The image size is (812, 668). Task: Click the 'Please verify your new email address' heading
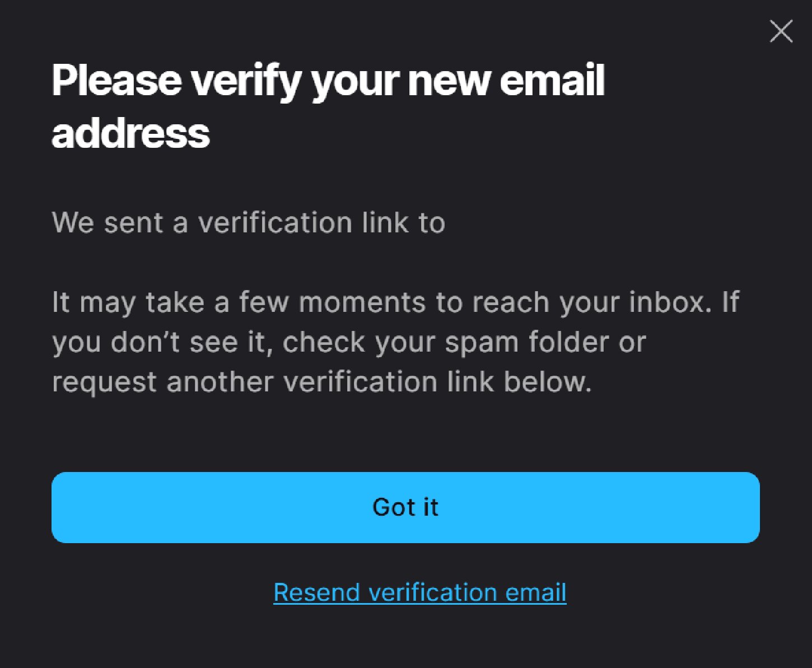pyautogui.click(x=328, y=106)
